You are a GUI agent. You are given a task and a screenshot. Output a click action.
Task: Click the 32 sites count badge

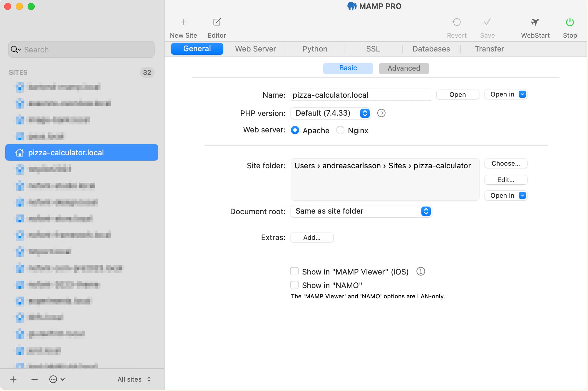147,72
